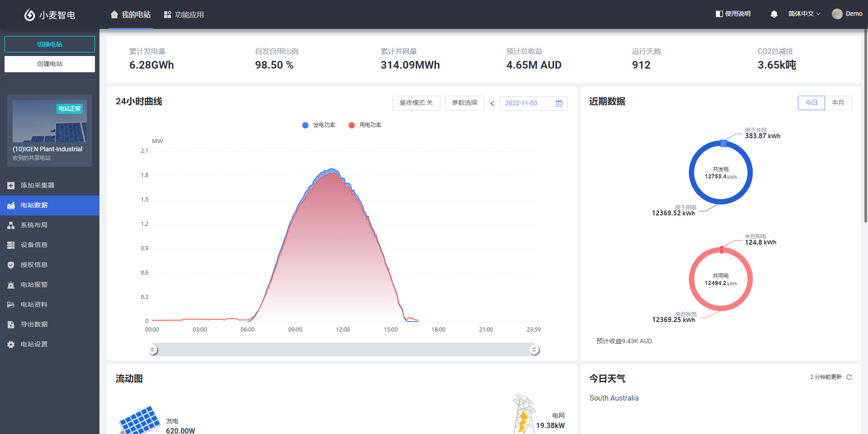Open 电站设置 gear icon in sidebar
The width and height of the screenshot is (868, 434).
pyautogui.click(x=11, y=345)
